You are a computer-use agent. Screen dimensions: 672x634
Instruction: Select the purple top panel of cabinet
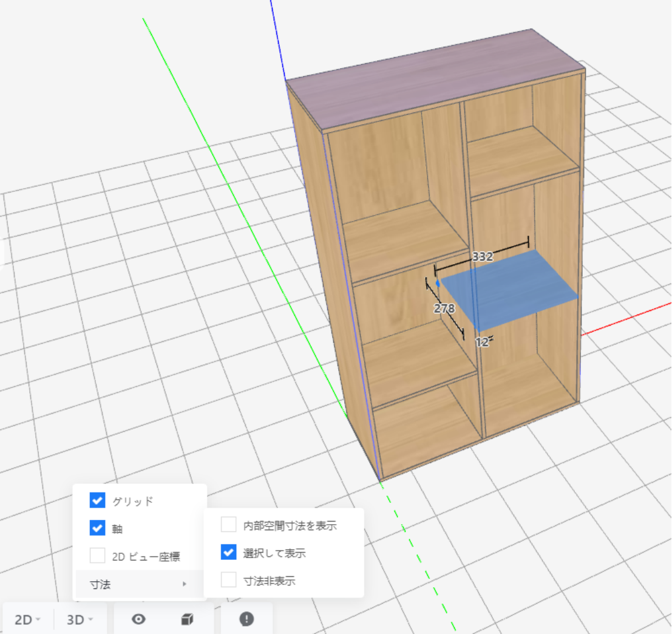coord(435,78)
